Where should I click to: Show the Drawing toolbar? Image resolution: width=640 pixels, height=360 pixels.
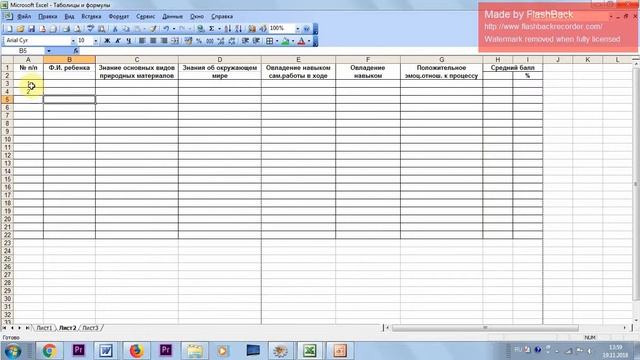click(263, 29)
